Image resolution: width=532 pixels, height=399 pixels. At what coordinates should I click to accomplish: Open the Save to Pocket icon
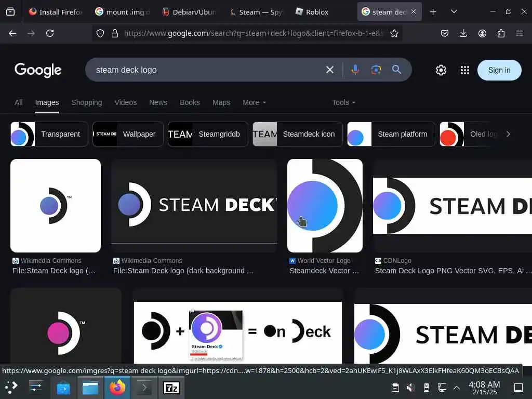445,33
